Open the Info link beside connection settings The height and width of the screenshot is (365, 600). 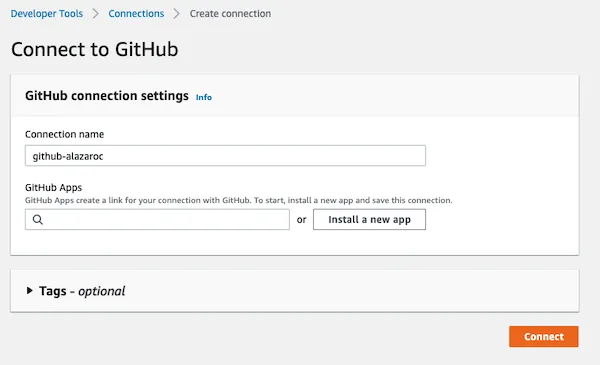tap(204, 97)
